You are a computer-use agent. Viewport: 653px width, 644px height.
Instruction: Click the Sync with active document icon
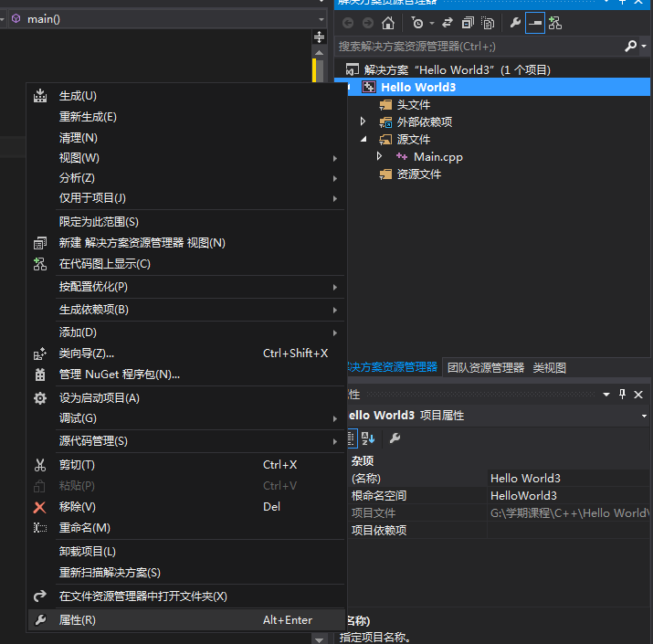(448, 23)
